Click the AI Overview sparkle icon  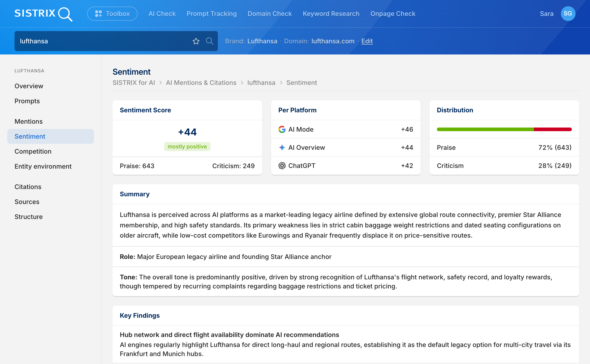[x=282, y=147]
